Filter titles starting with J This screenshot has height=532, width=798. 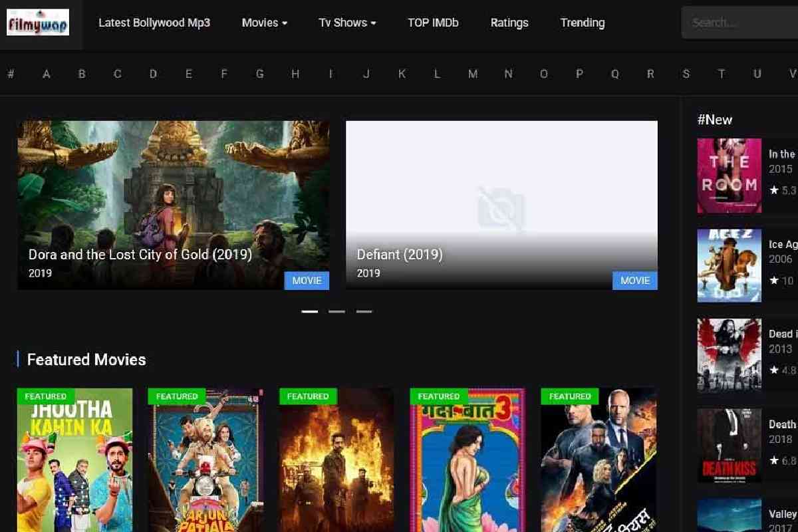tap(366, 74)
